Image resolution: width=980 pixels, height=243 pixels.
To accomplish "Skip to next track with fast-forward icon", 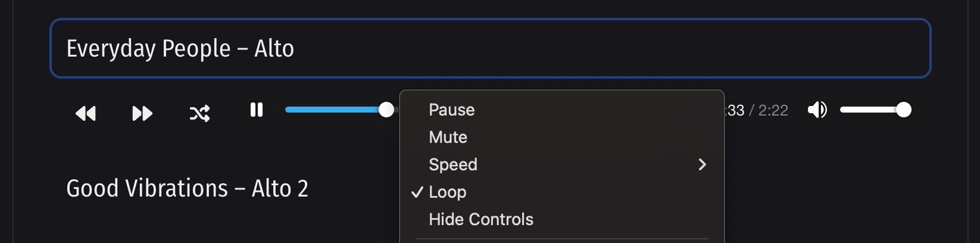I will (142, 113).
